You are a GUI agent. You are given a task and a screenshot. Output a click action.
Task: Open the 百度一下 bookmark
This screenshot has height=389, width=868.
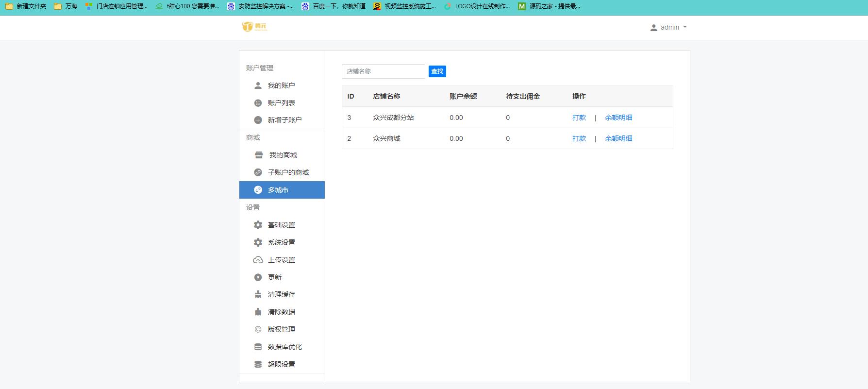334,6
